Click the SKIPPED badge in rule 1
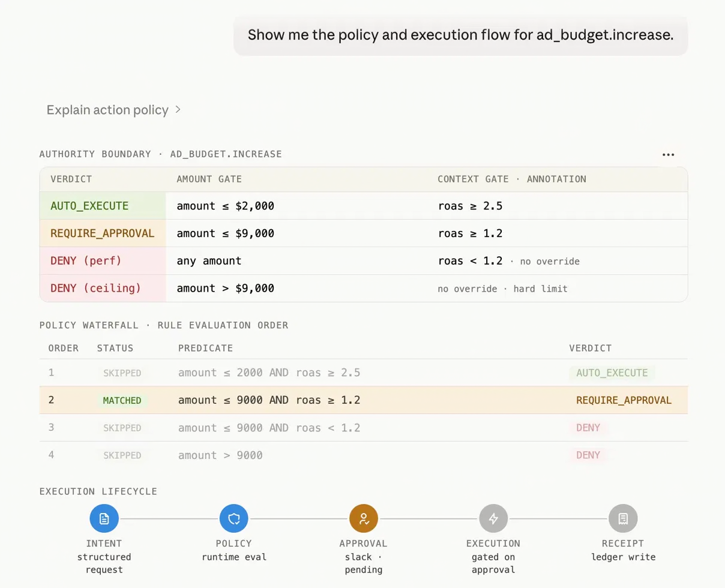The image size is (725, 588). point(122,373)
